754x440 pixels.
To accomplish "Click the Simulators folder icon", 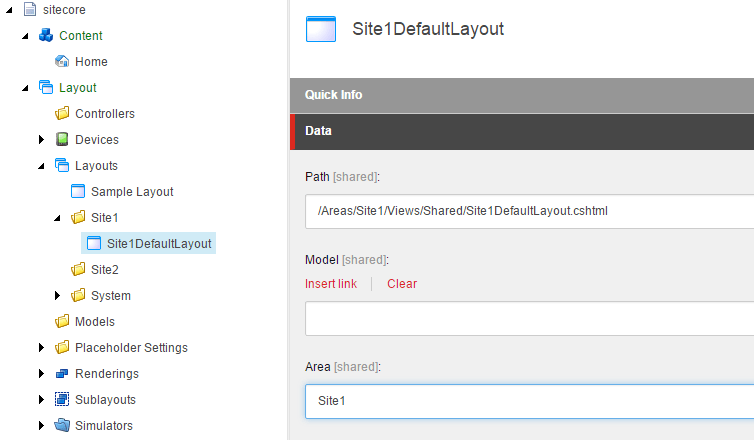I will tap(62, 426).
